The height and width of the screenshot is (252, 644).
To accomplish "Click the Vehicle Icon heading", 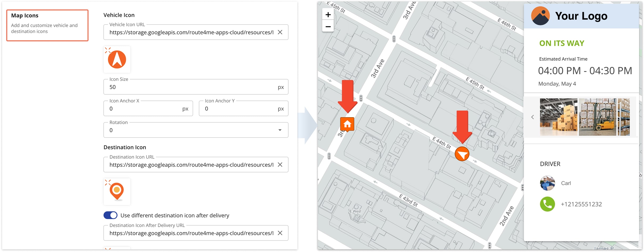I will point(119,15).
